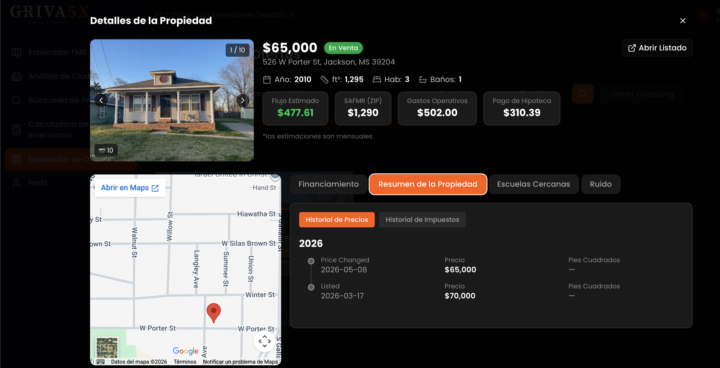Image resolution: width=720 pixels, height=368 pixels.
Task: Click the photo count badge showing 10
Action: [x=106, y=150]
